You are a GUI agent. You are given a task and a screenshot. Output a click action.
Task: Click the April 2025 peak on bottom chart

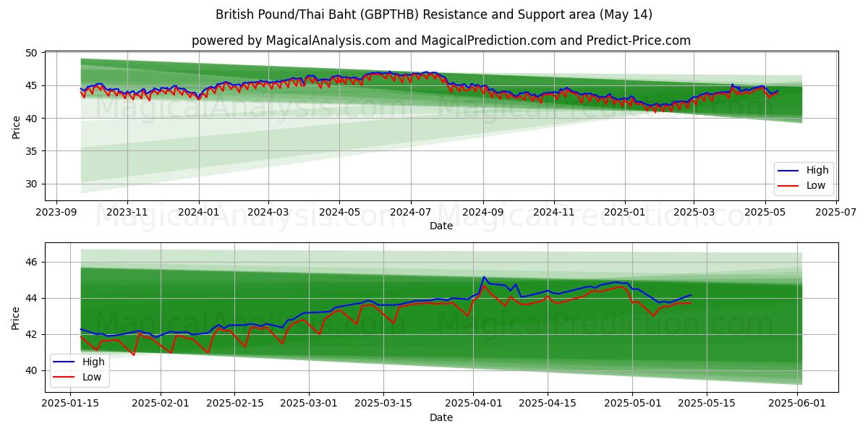click(484, 276)
